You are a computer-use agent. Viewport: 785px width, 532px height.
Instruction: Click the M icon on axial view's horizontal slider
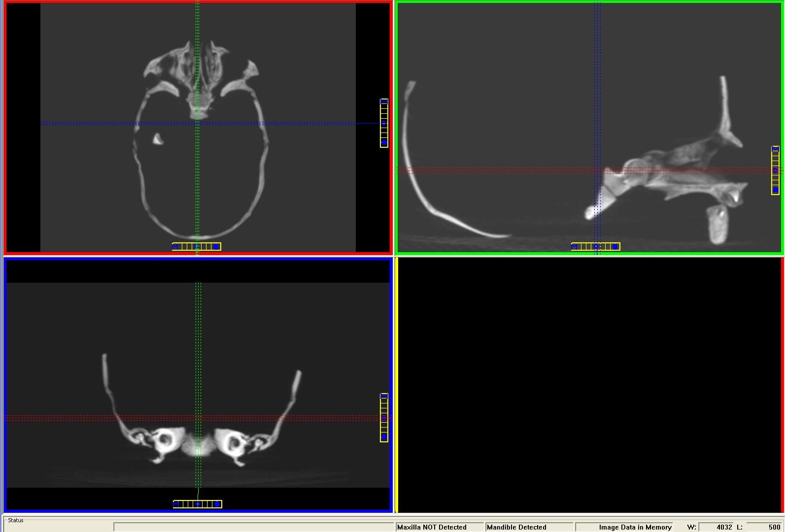pos(175,246)
